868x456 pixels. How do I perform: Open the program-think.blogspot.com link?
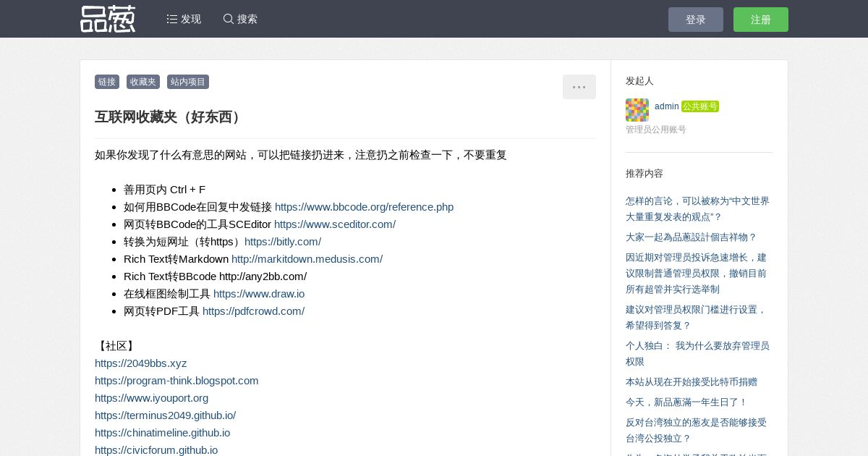click(x=176, y=381)
